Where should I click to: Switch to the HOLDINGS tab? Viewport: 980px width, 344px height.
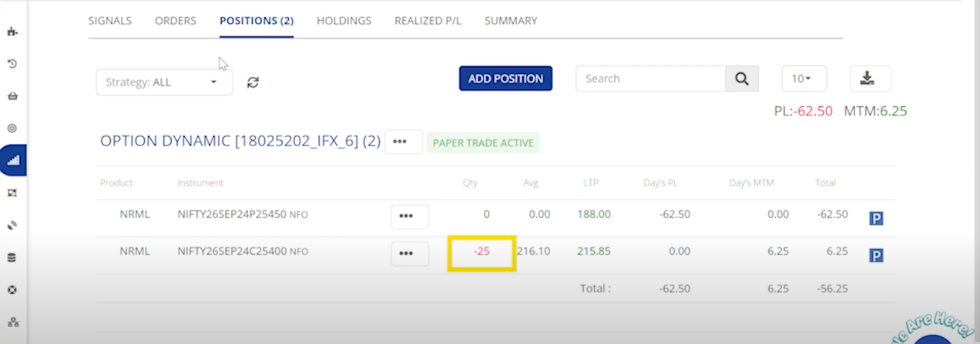(344, 21)
